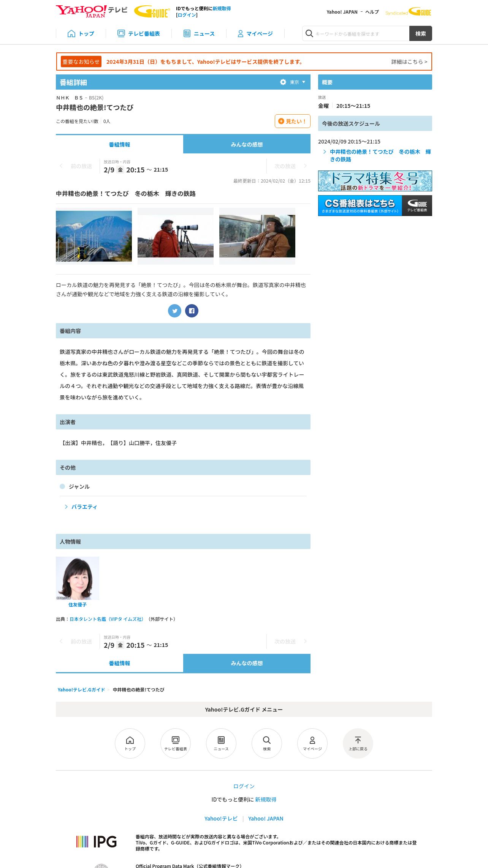Click footer home トップ circle icon
488x868 pixels.
click(x=130, y=743)
